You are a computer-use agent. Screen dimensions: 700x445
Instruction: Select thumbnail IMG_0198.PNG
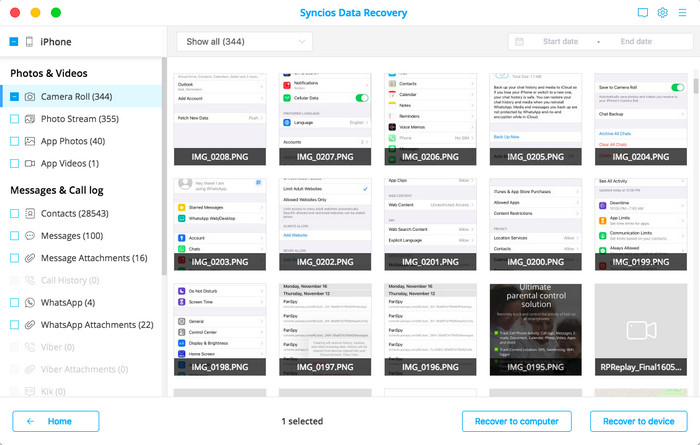220,329
